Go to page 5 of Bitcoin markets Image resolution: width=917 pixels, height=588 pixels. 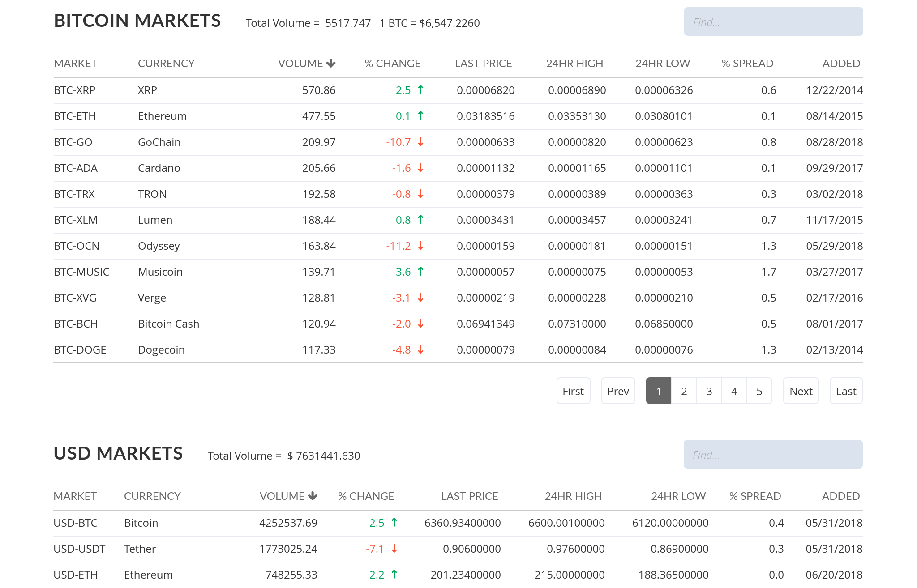click(759, 391)
